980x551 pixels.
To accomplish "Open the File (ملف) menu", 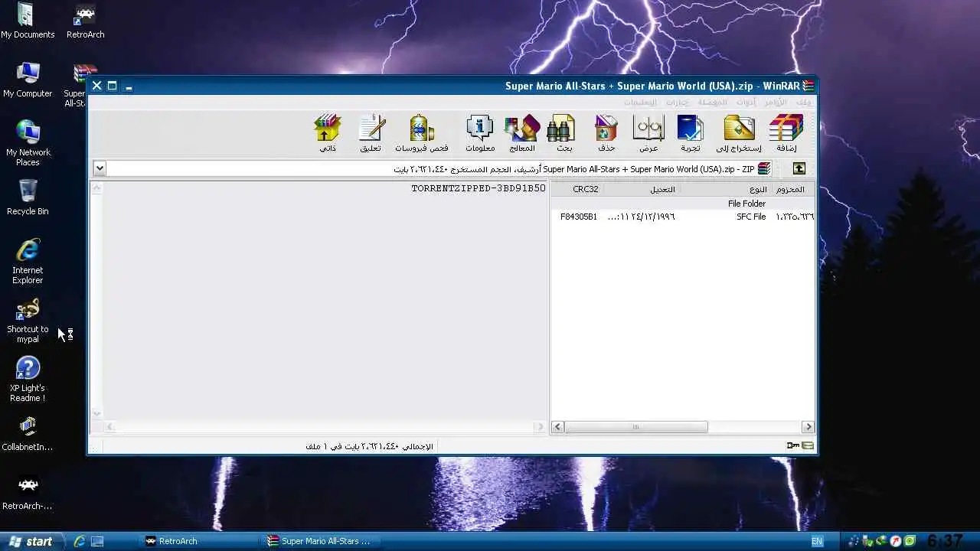I will pyautogui.click(x=804, y=102).
